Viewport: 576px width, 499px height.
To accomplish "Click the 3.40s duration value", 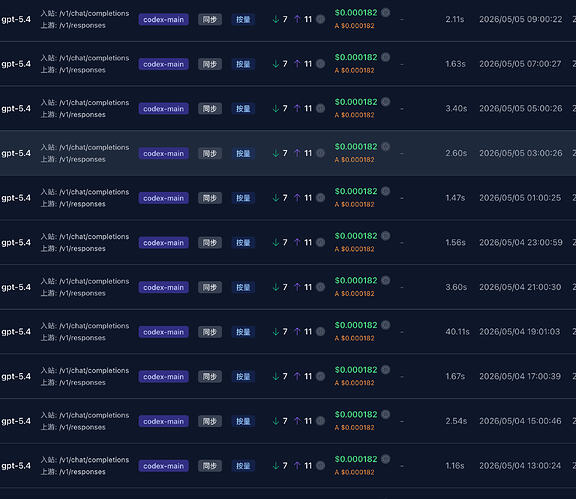I will (456, 108).
